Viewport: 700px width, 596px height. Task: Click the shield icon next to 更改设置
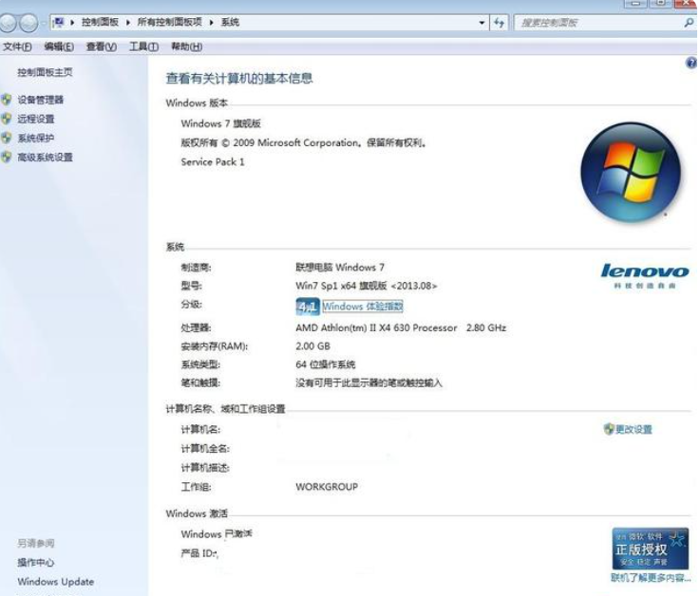pyautogui.click(x=608, y=429)
